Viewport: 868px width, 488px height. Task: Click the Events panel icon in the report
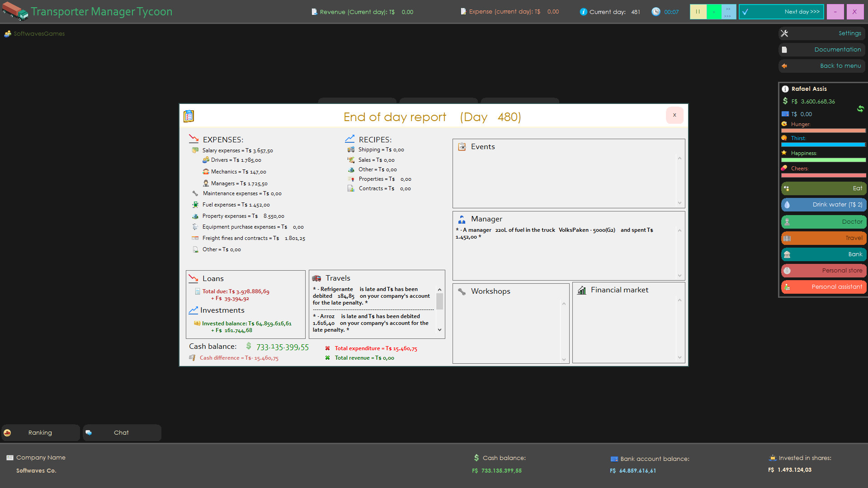point(462,146)
